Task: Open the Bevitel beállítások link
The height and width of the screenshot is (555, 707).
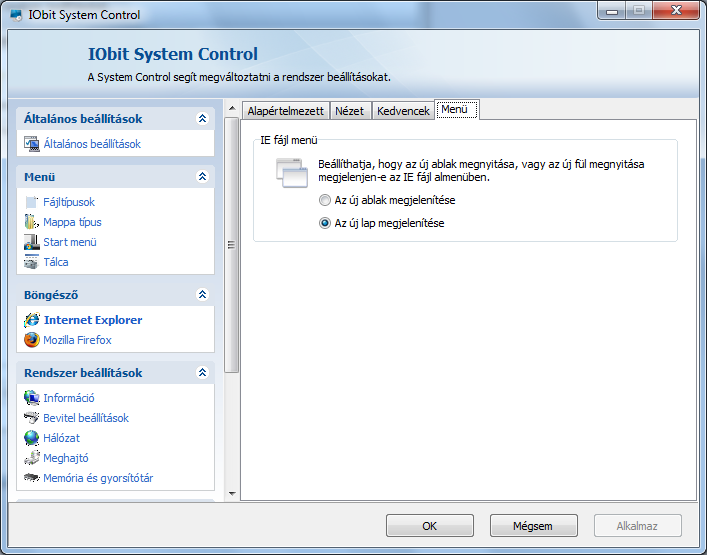Action: [86, 418]
